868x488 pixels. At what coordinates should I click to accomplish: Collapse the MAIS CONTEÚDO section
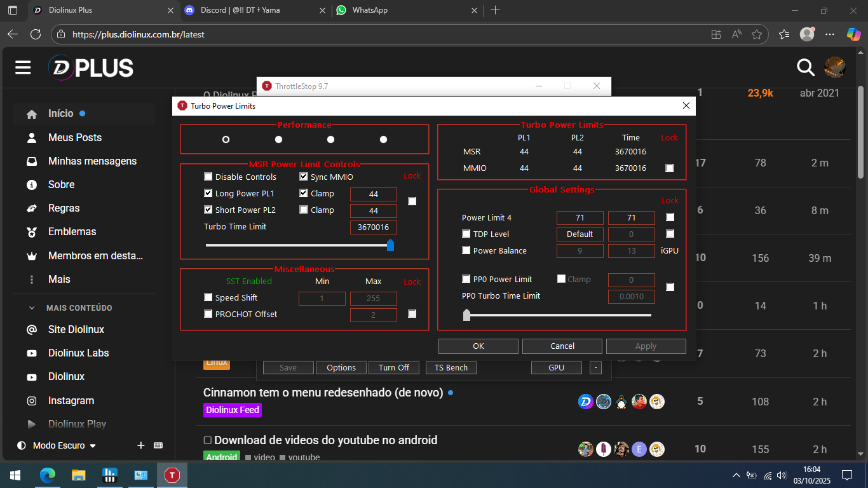[x=32, y=308]
